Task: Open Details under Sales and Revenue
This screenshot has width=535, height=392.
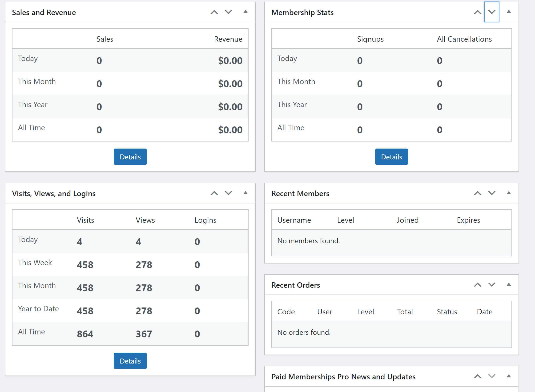Action: [130, 157]
